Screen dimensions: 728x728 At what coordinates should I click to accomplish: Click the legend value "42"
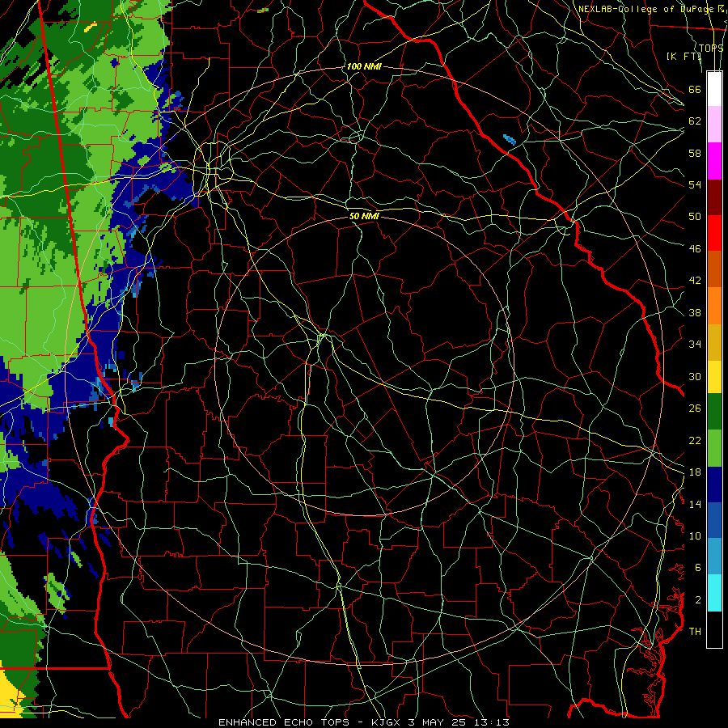(695, 281)
